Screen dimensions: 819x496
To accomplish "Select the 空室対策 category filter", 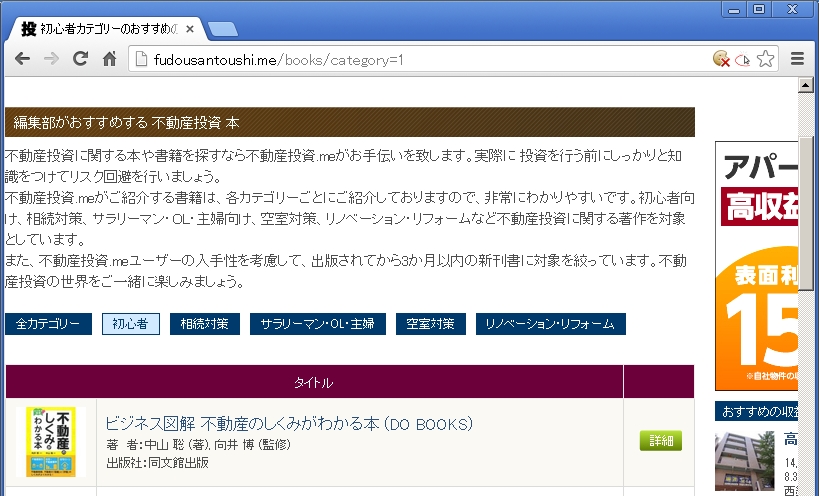I will (x=430, y=324).
